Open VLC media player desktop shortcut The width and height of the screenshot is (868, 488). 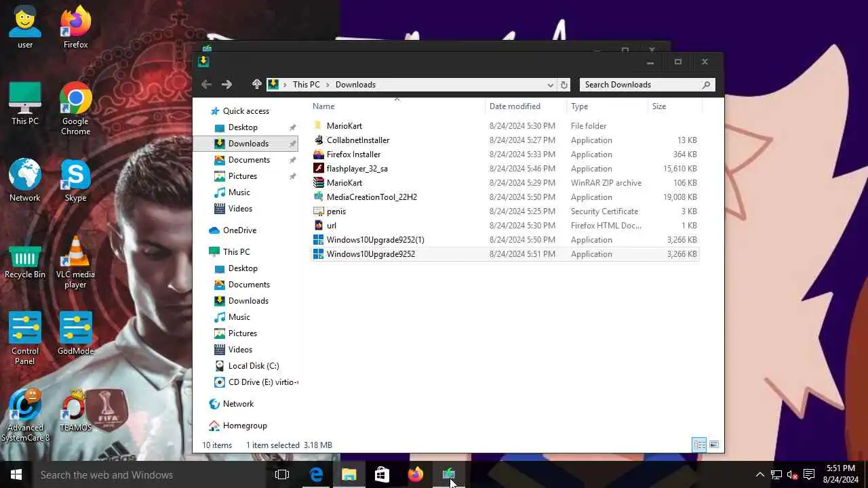coord(75,262)
